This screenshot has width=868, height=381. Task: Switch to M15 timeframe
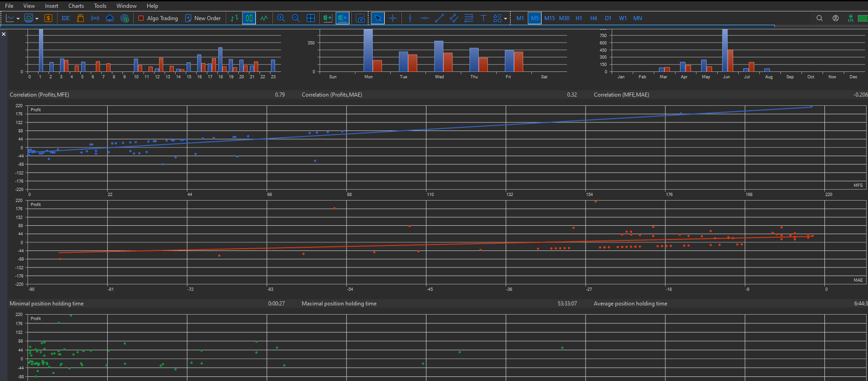[x=549, y=18]
